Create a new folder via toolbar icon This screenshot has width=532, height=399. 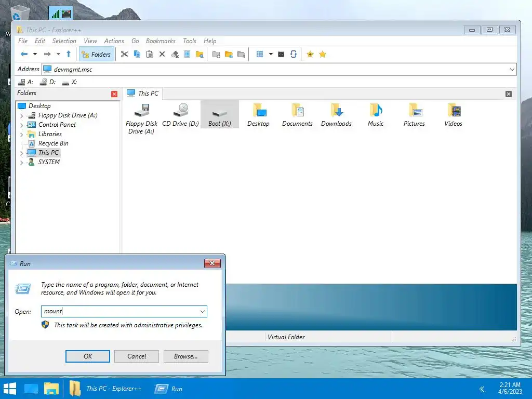(216, 54)
